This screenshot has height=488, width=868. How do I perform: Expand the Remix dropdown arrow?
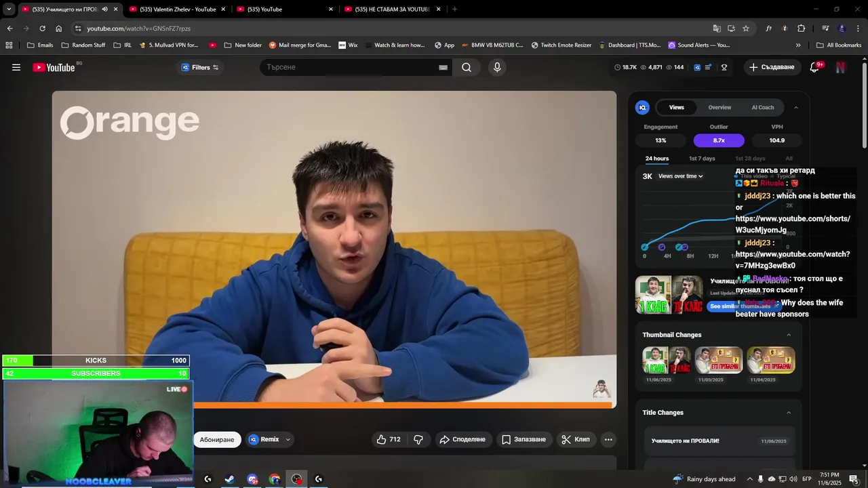coord(288,439)
